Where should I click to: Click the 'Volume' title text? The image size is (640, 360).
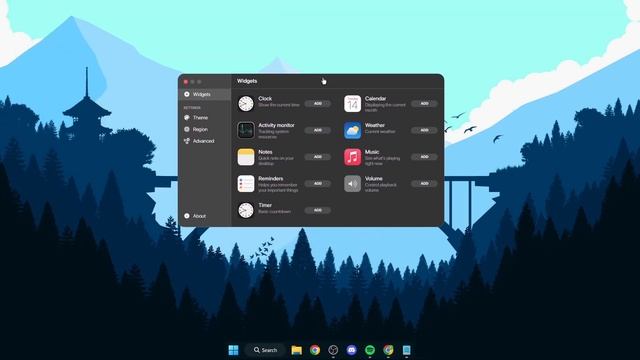(373, 179)
